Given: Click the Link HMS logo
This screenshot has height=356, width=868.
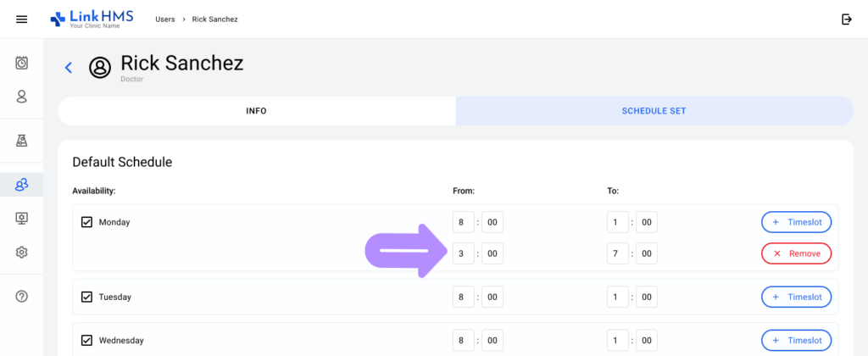Looking at the screenshot, I should tap(92, 19).
